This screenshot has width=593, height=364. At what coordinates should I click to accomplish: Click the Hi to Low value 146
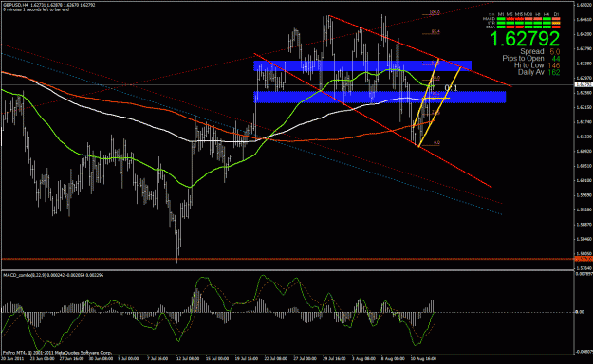coord(554,65)
